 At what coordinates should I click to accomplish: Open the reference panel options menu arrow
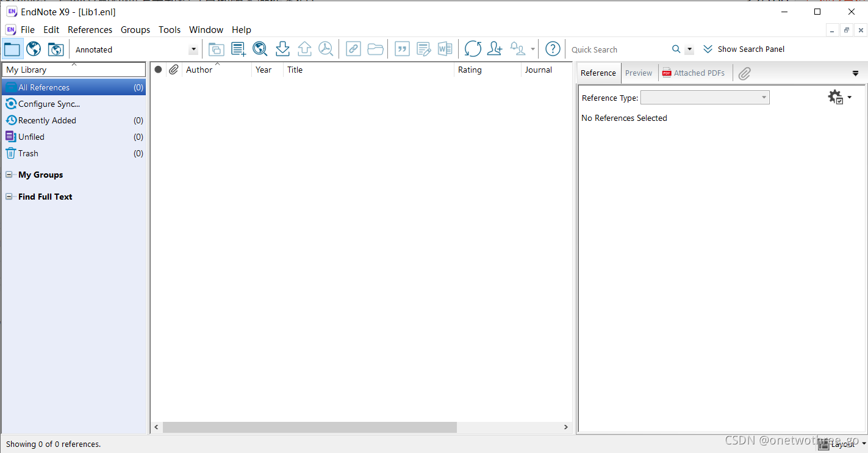[855, 73]
